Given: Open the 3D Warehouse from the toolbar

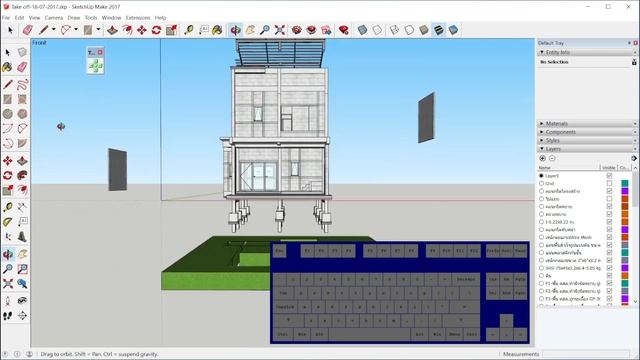Looking at the screenshot, I should point(297,30).
